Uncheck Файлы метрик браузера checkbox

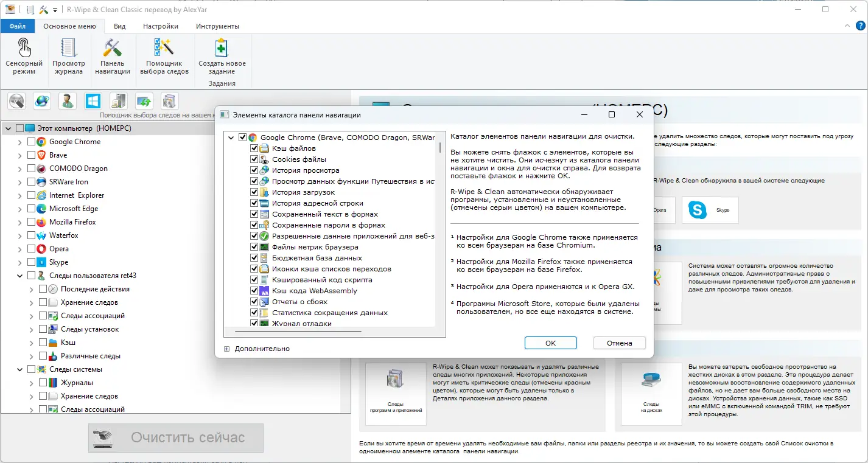click(254, 247)
